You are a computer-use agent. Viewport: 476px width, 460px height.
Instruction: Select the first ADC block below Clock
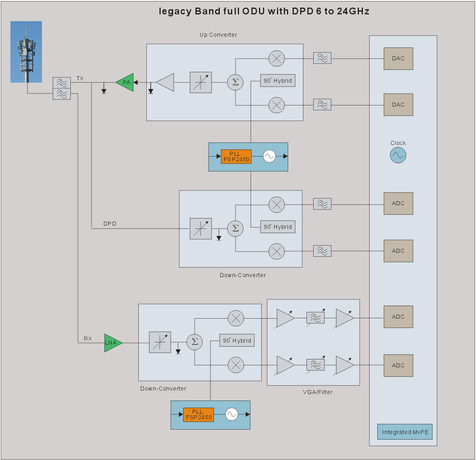tap(398, 204)
